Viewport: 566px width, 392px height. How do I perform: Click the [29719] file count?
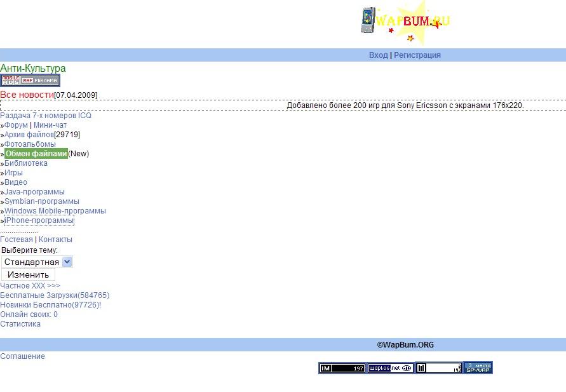tap(67, 135)
